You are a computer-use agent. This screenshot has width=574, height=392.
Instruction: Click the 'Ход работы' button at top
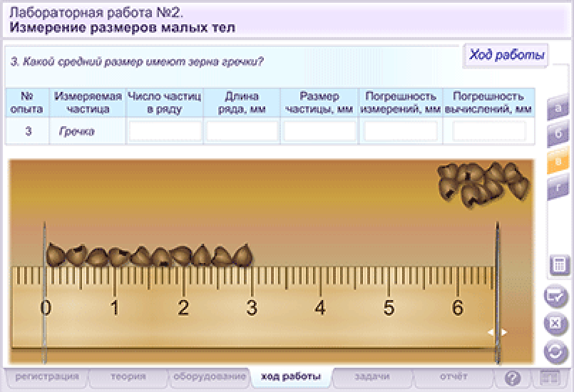click(x=506, y=56)
